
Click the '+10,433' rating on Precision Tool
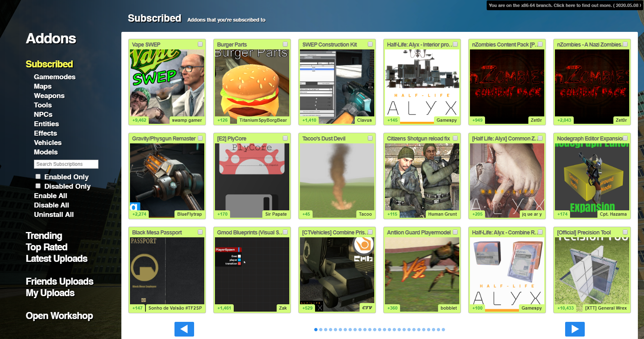click(566, 308)
